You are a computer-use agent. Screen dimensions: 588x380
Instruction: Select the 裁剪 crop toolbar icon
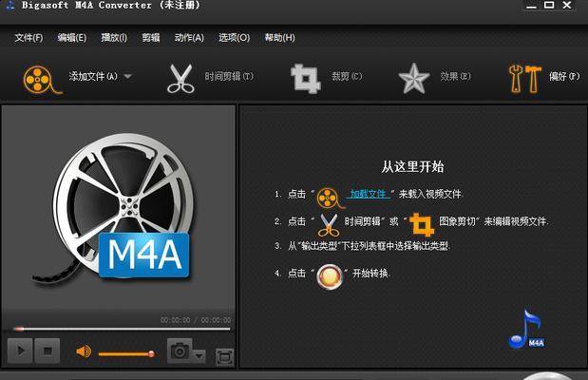point(305,79)
